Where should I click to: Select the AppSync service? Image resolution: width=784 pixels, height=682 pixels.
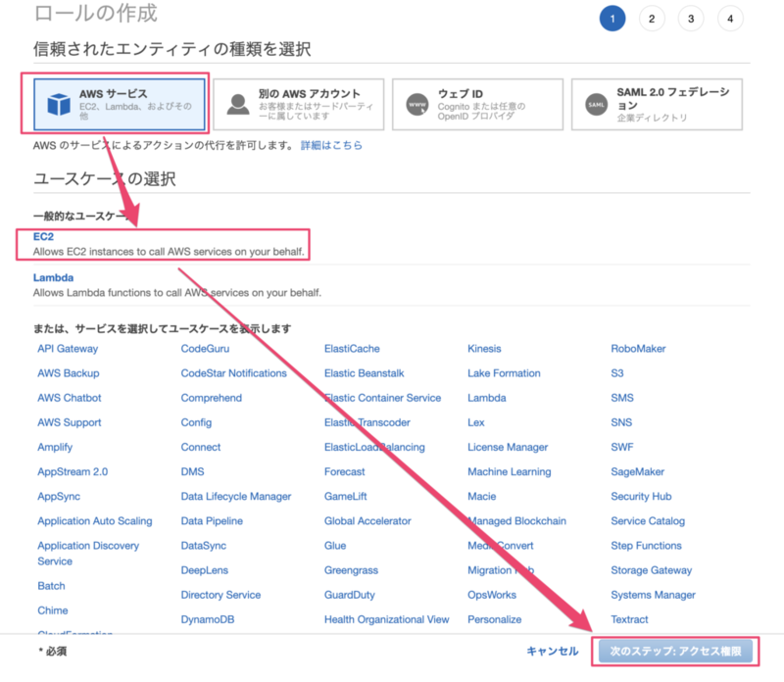pyautogui.click(x=59, y=497)
